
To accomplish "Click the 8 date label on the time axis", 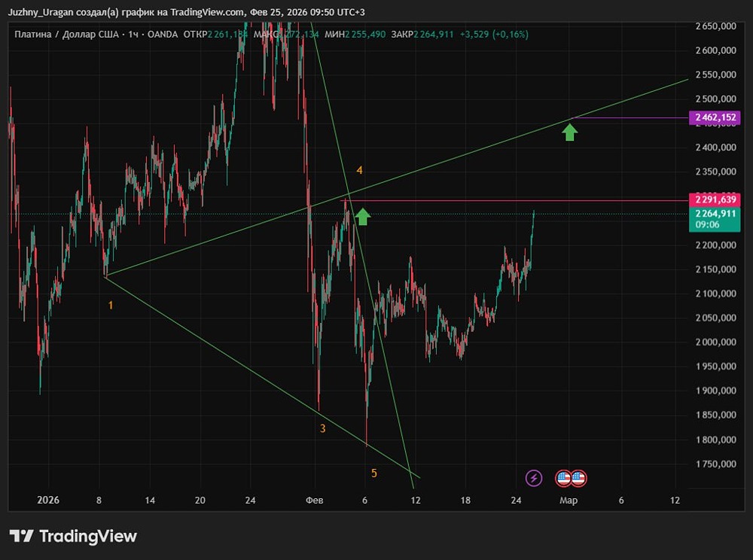I will click(99, 500).
